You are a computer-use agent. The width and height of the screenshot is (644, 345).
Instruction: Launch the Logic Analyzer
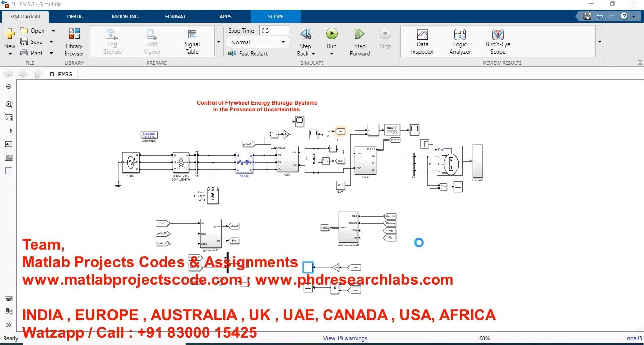click(460, 35)
